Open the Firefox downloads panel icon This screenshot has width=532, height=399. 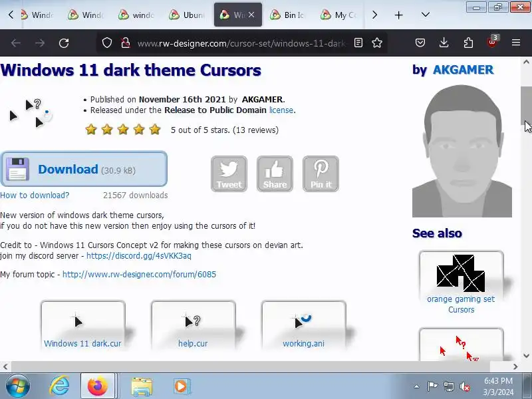click(444, 43)
